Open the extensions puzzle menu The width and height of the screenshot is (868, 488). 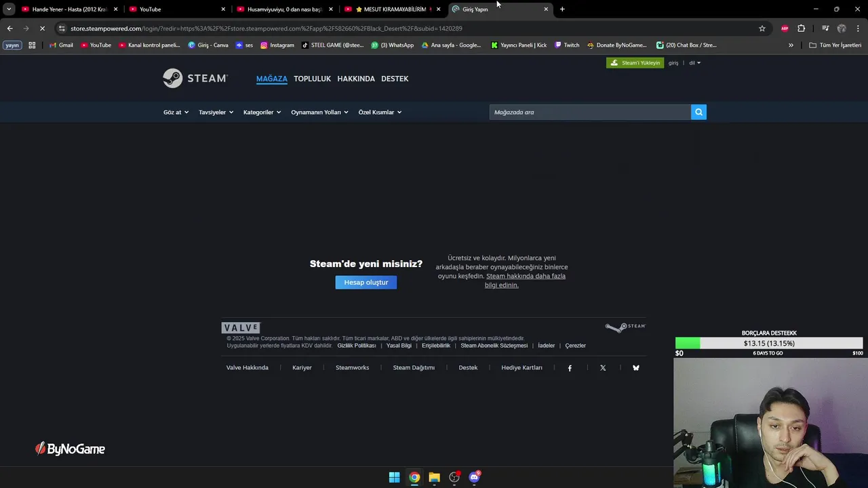click(802, 28)
